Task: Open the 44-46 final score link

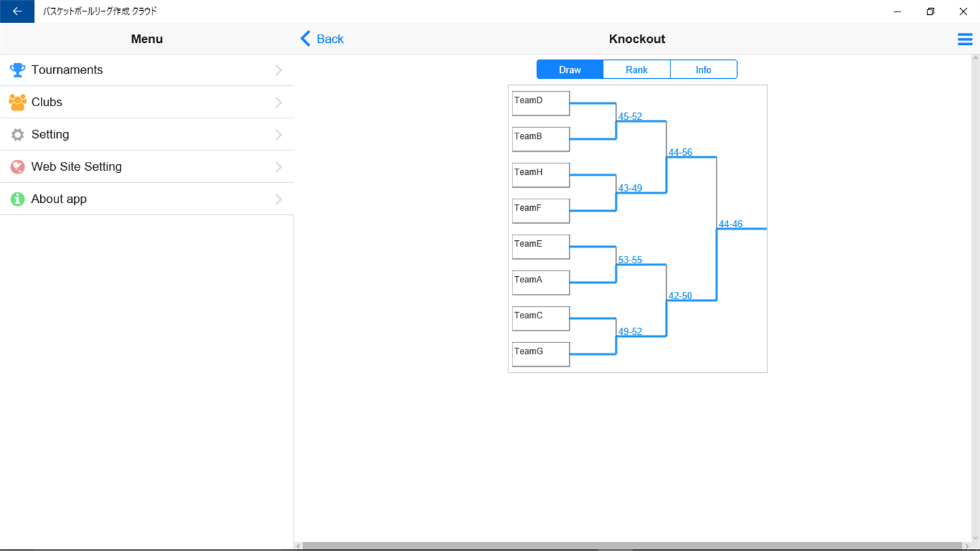Action: click(730, 224)
